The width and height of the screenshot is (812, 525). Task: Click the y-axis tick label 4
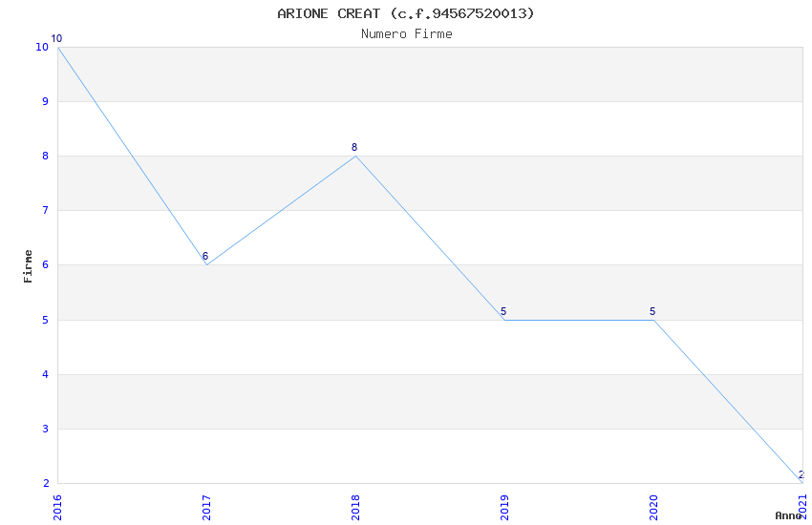(45, 374)
